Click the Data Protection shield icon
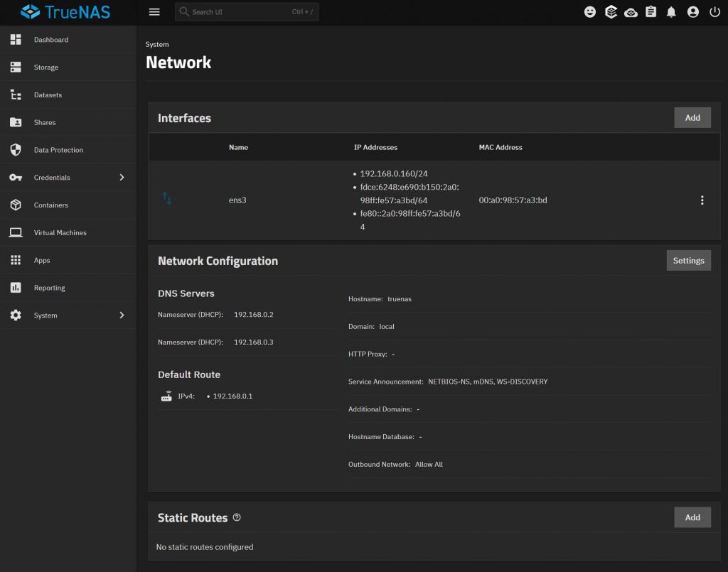 [x=16, y=150]
